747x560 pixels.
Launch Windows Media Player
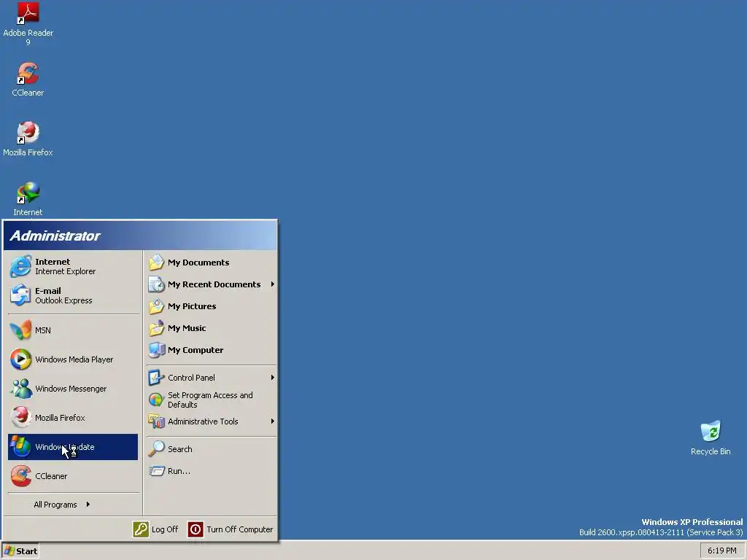(x=73, y=359)
